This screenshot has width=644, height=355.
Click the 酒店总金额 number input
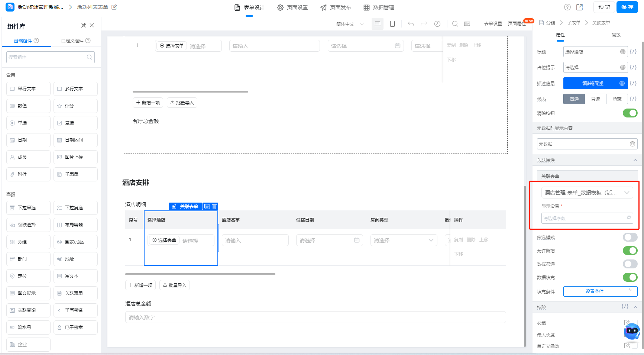point(315,317)
